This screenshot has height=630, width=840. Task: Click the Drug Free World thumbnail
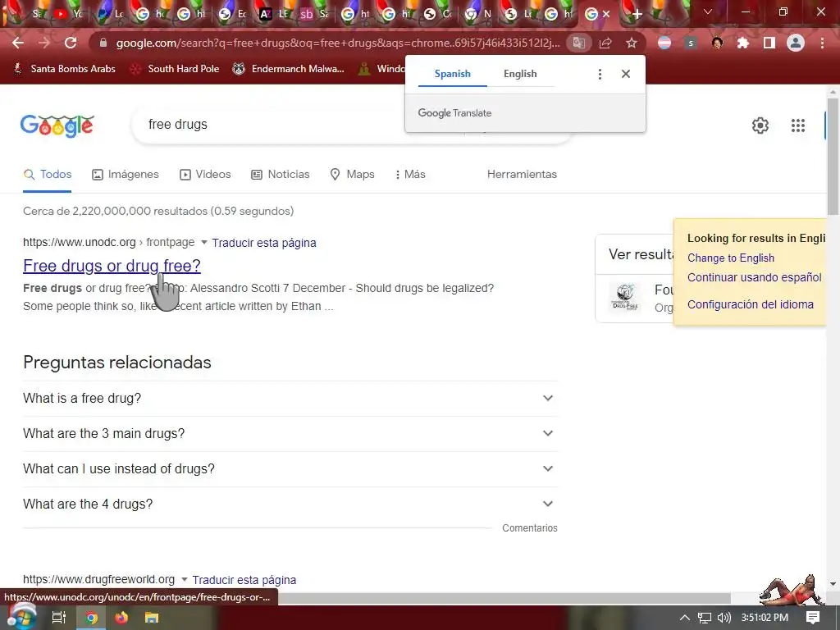pos(625,298)
